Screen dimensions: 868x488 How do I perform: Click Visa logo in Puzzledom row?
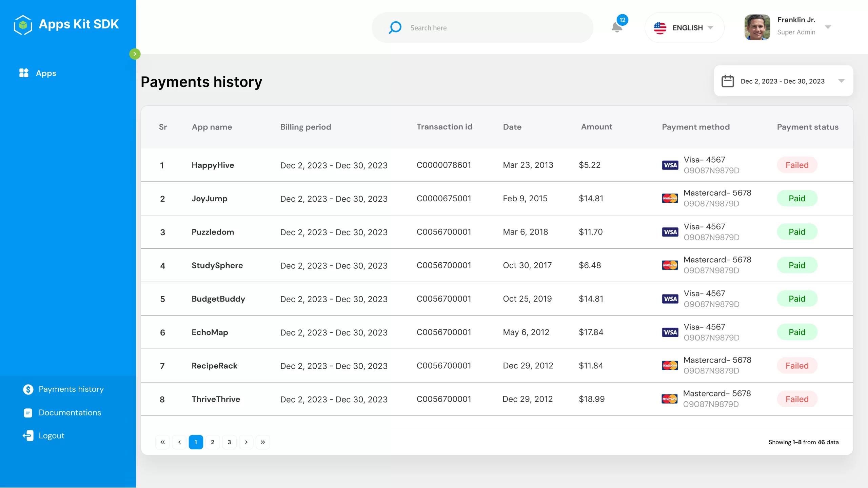(x=670, y=232)
